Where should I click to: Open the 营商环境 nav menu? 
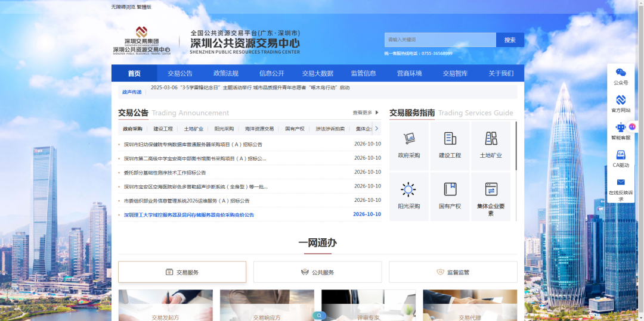tap(410, 73)
